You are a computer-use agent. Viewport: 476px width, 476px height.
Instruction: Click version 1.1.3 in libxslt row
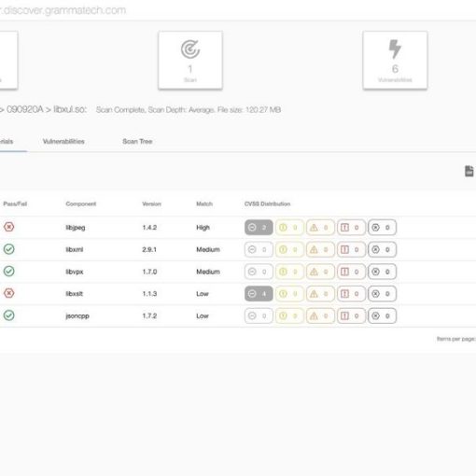pyautogui.click(x=149, y=294)
